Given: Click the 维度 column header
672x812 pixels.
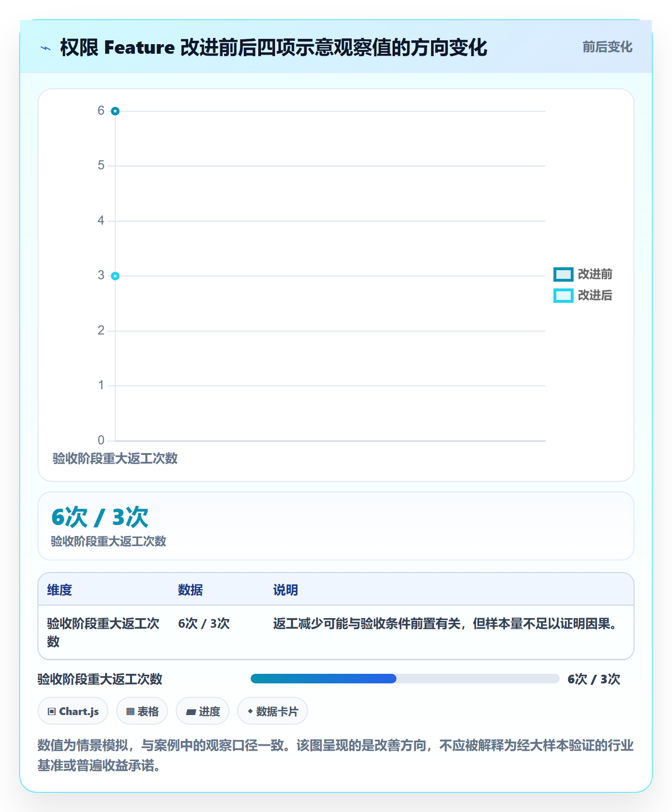Looking at the screenshot, I should [60, 590].
